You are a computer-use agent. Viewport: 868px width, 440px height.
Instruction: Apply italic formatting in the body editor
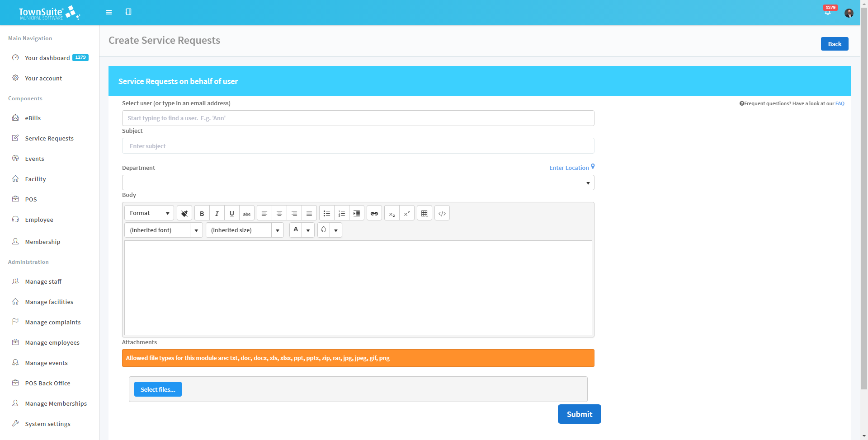[x=217, y=213]
